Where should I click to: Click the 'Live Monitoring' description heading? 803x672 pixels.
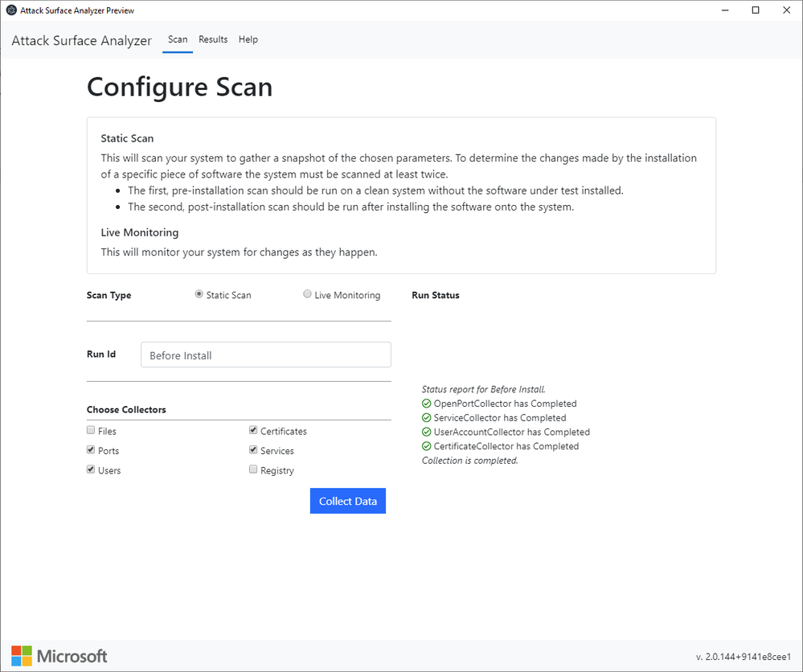(140, 232)
